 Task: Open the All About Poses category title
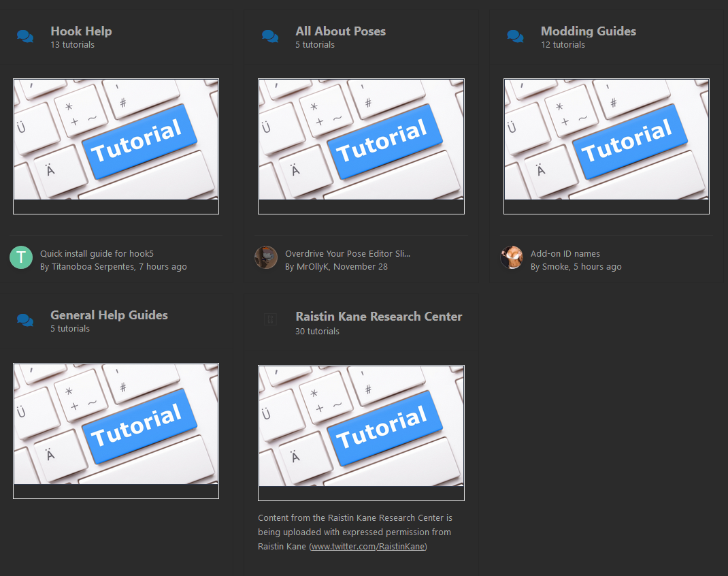pos(341,31)
